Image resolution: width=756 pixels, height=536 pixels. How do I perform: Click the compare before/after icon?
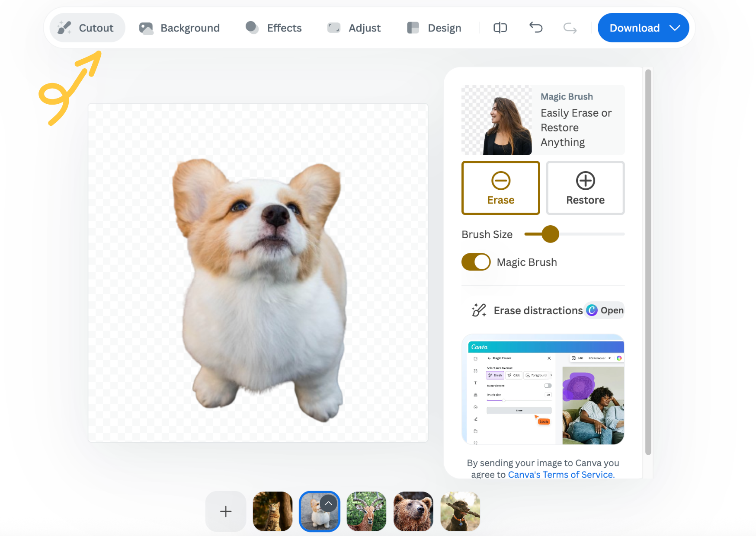pos(500,28)
